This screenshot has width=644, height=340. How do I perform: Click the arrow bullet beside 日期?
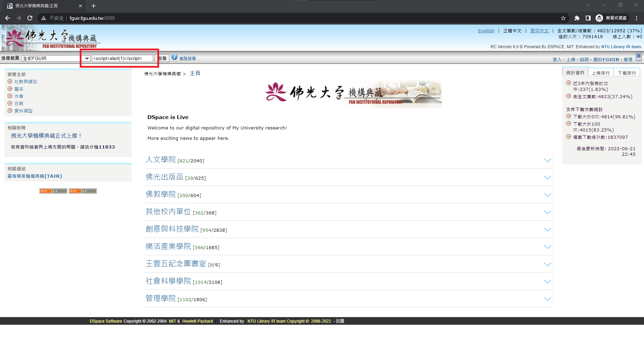pos(10,103)
